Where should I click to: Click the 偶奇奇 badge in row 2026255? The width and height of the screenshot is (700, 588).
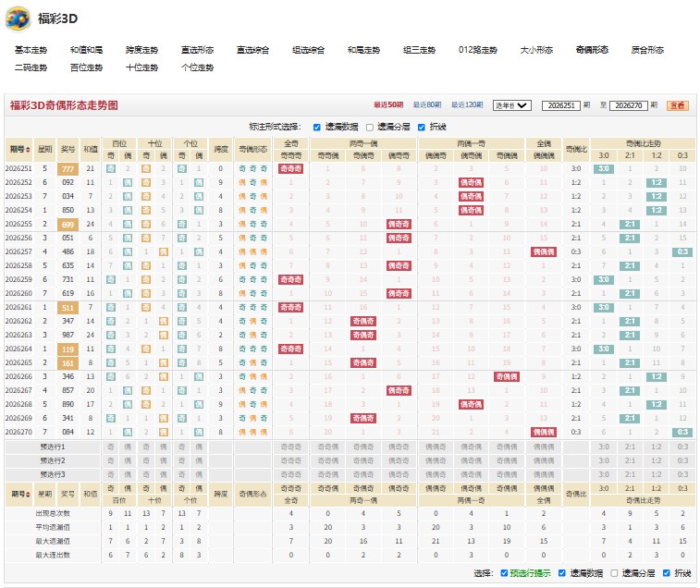[399, 224]
